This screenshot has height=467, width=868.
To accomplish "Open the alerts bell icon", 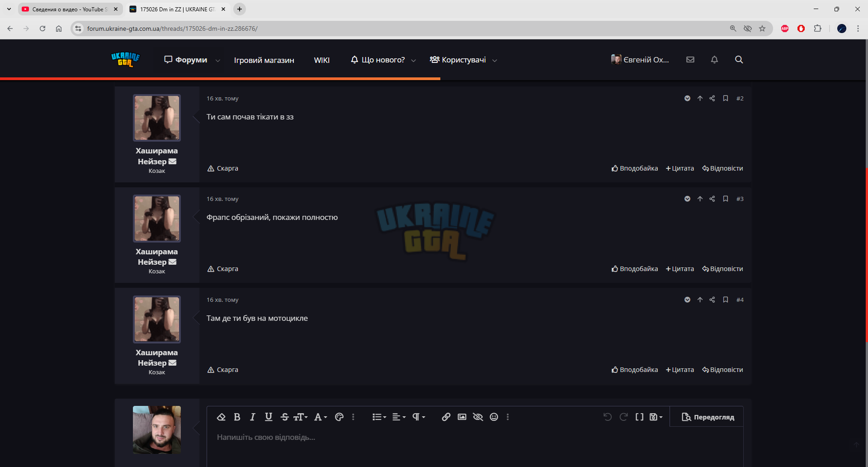I will pos(714,59).
